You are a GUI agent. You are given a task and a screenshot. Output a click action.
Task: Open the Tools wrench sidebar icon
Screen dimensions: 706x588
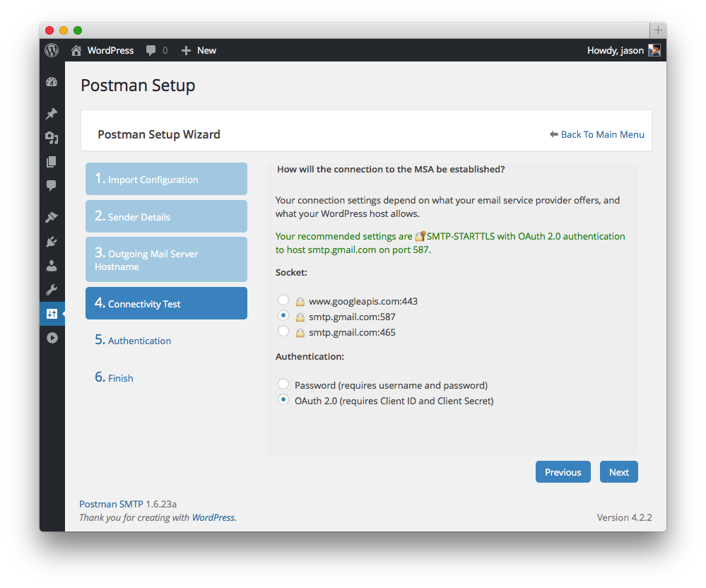pyautogui.click(x=52, y=290)
